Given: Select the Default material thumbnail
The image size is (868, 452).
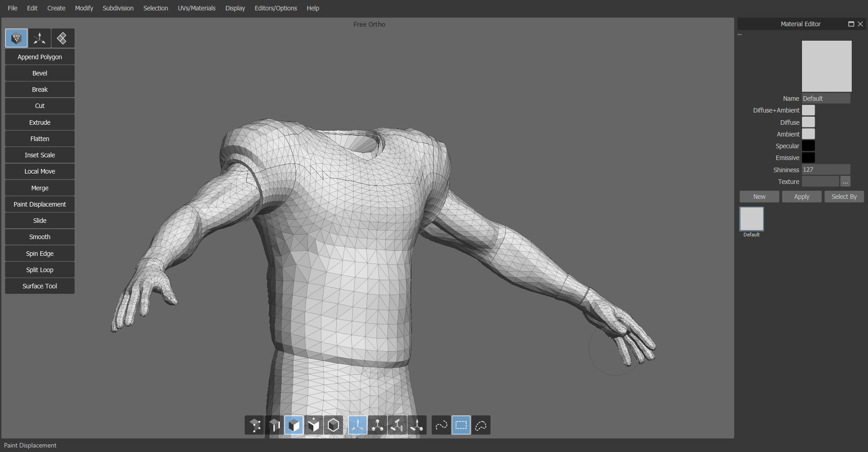Looking at the screenshot, I should coord(751,219).
